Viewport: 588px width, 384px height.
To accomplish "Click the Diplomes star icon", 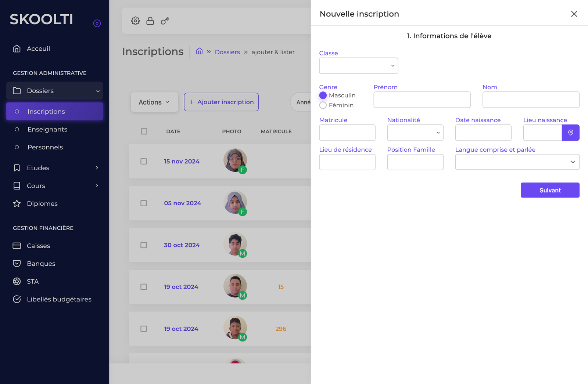I will click(x=17, y=203).
